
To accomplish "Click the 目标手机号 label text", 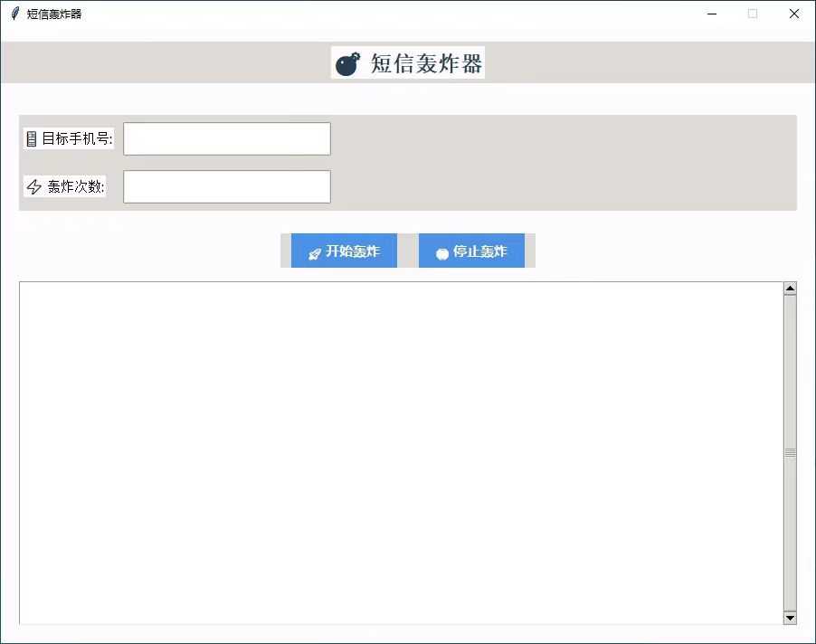I will pos(77,138).
